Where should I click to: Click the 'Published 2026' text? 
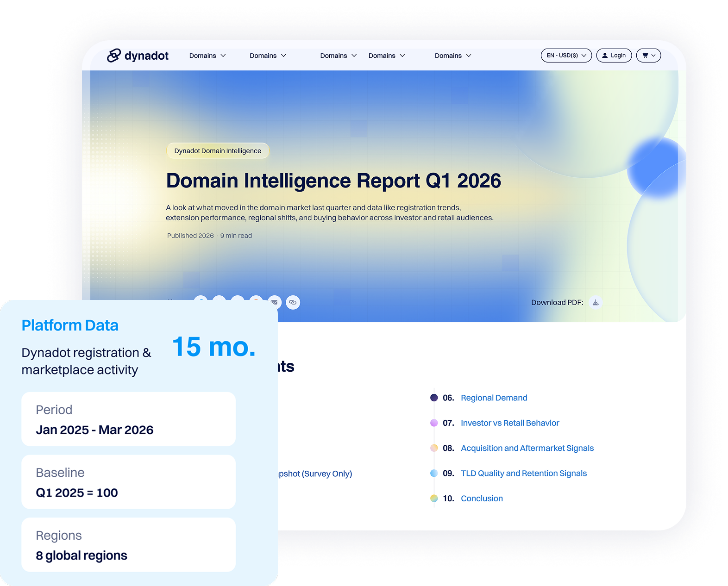(x=190, y=236)
